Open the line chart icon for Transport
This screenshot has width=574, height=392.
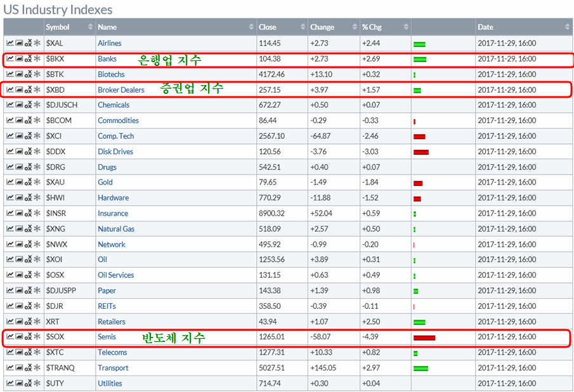pos(10,368)
